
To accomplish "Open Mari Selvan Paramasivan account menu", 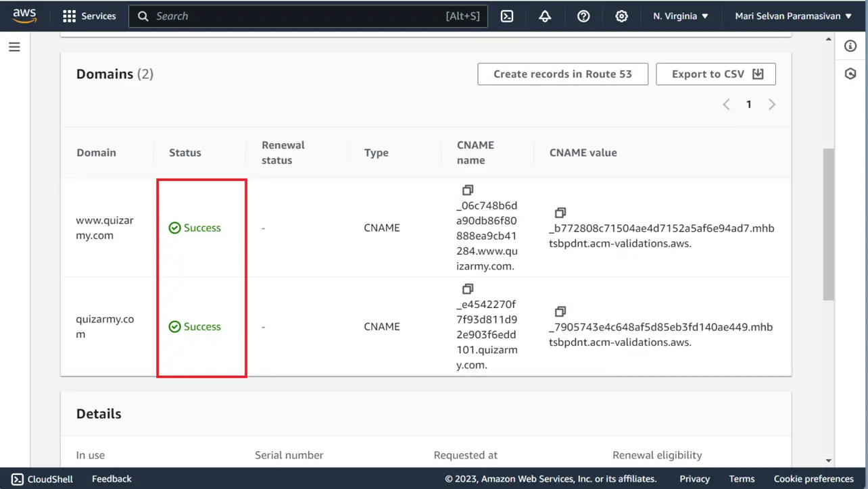I will [x=794, y=16].
